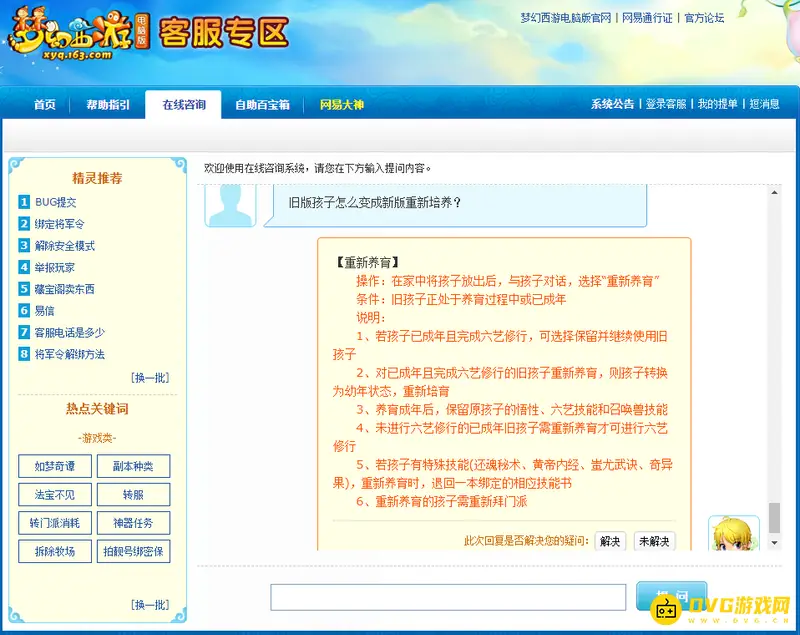This screenshot has width=800, height=635.
Task: Click 绑定将军令 recommendation
Action: point(60,224)
